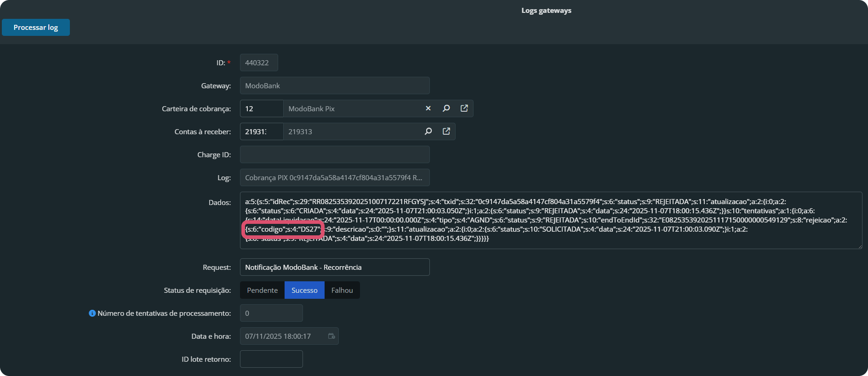Select Pendente request status
The height and width of the screenshot is (376, 868).
[x=262, y=290]
